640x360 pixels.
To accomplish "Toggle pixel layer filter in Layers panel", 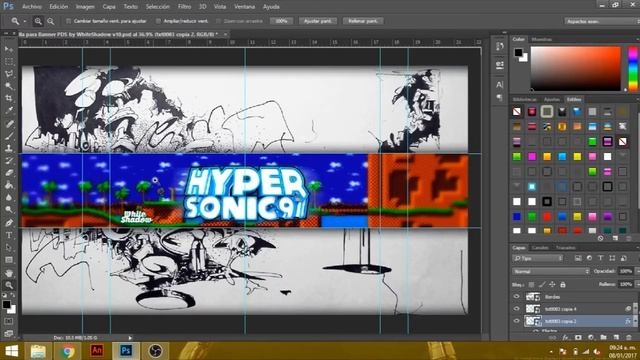I will [578, 258].
